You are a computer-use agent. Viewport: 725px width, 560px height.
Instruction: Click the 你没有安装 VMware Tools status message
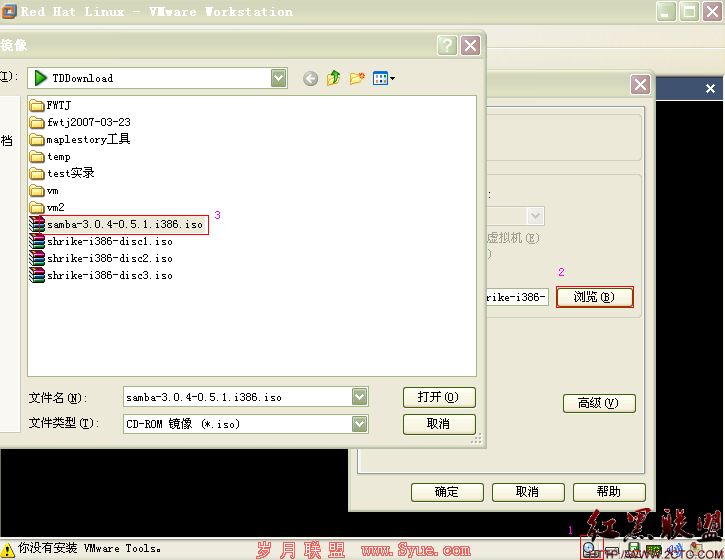click(89, 549)
